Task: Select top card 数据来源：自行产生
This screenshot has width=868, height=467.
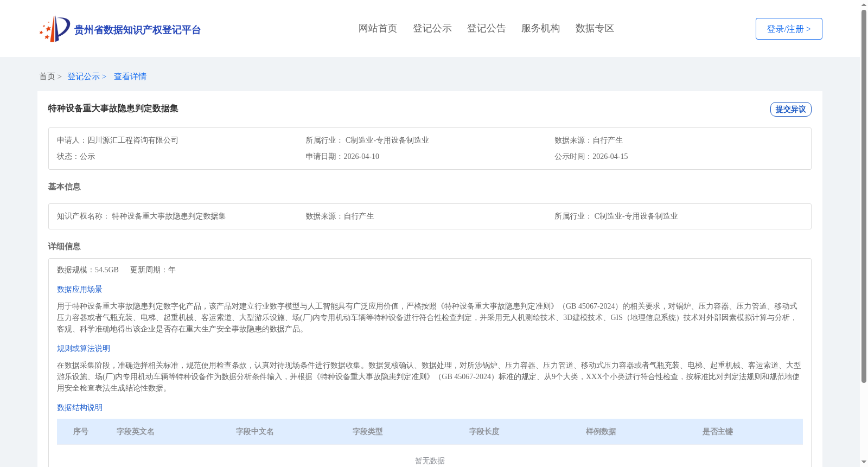Action: [x=589, y=140]
